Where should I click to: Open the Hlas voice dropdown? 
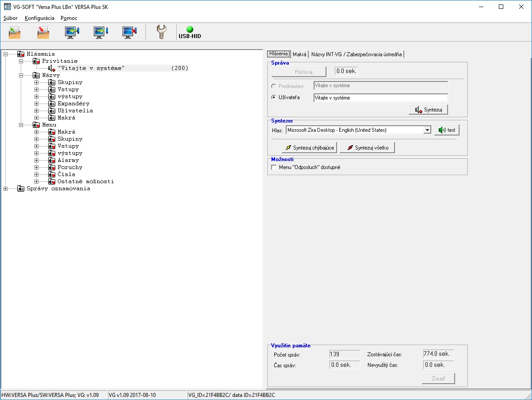click(427, 130)
